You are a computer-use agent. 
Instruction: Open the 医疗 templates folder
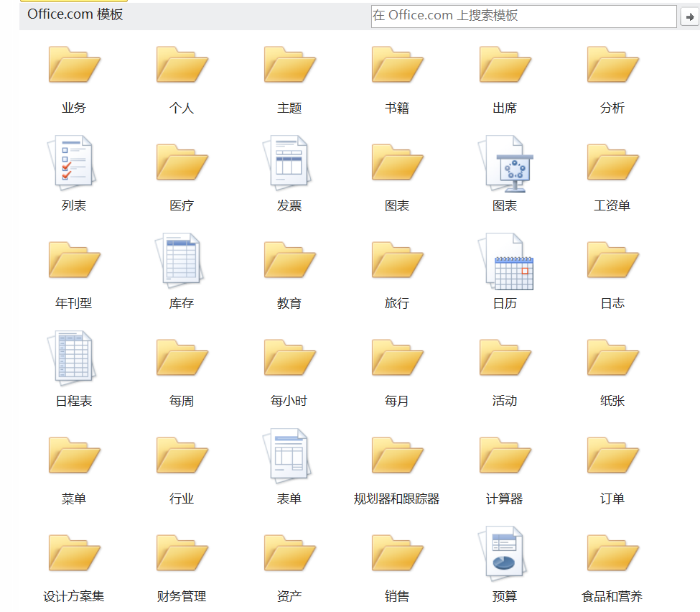(x=182, y=162)
